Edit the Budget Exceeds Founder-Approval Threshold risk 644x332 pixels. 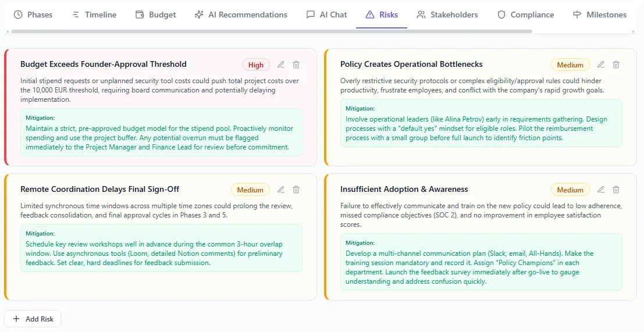pos(281,65)
